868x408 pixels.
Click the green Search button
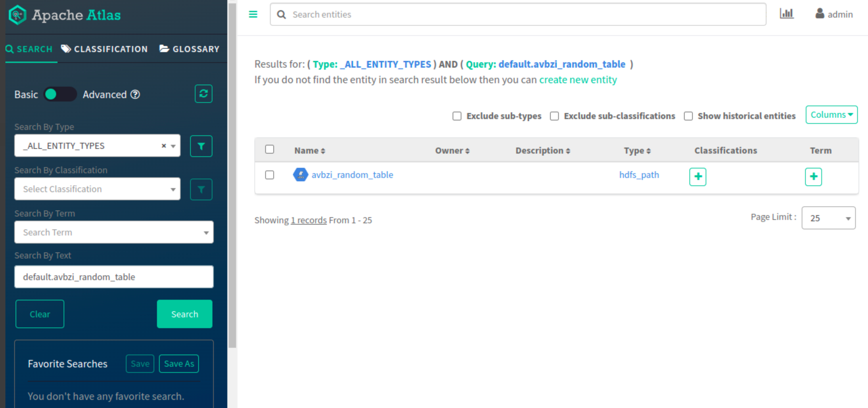184,314
